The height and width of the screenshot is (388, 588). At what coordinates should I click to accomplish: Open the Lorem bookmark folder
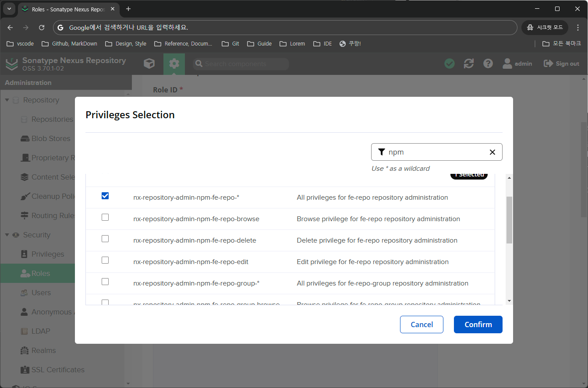[x=292, y=43]
